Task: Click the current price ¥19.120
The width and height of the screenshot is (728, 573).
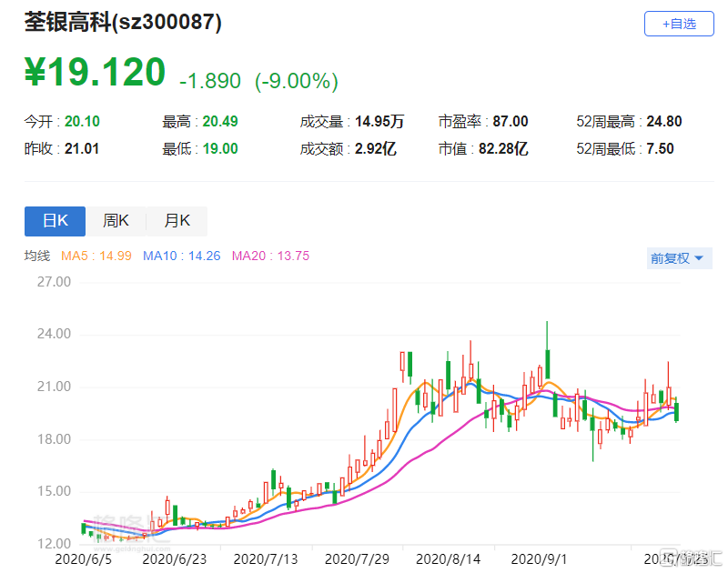Action: pos(96,74)
